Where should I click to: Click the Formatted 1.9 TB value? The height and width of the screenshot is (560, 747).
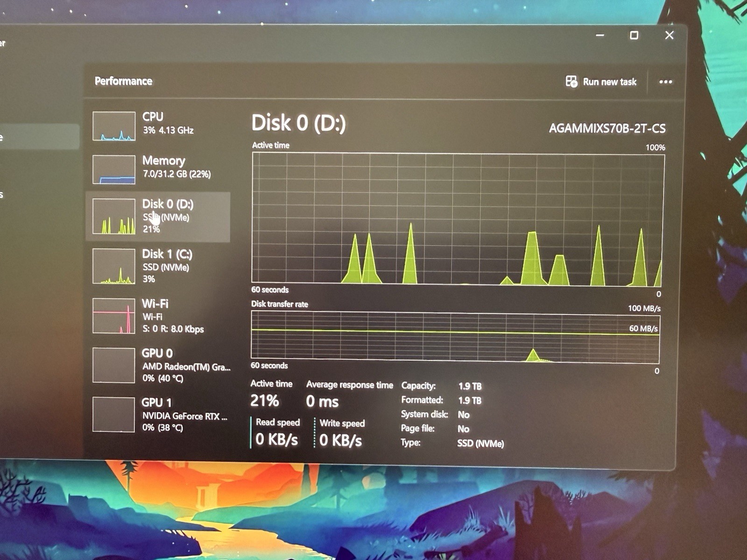point(470,400)
